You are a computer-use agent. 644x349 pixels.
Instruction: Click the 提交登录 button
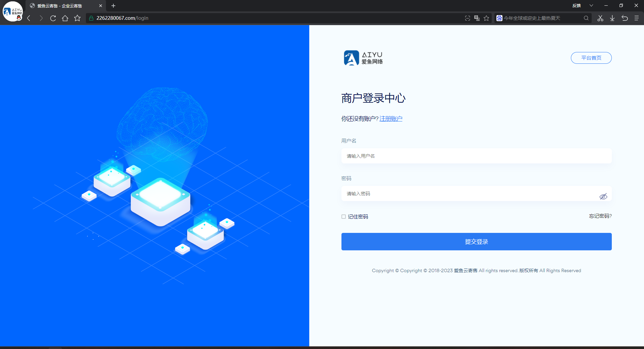[x=476, y=242]
